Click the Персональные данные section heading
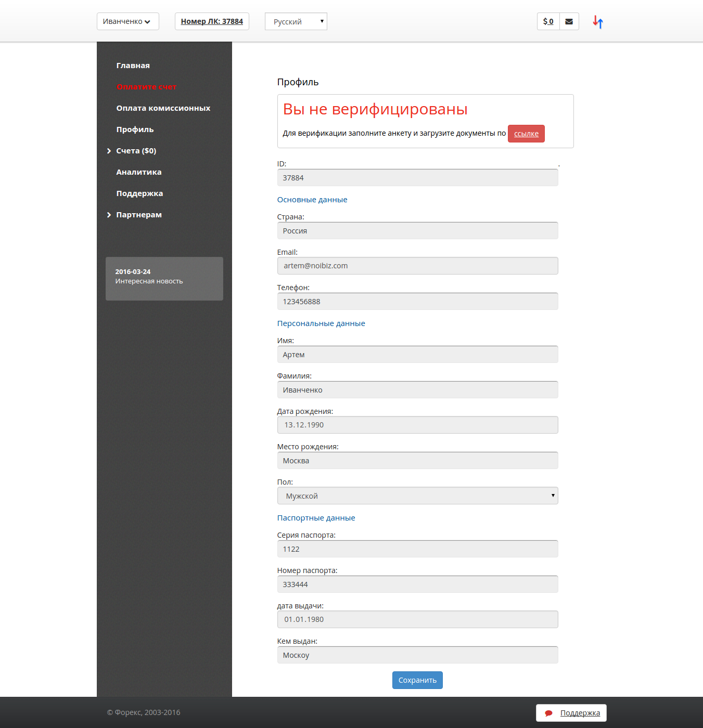This screenshot has width=703, height=728. point(321,323)
